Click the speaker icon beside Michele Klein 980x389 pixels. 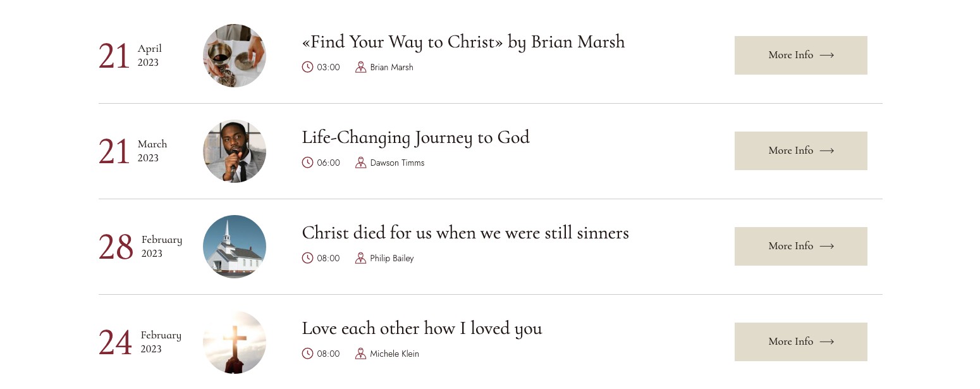click(360, 354)
